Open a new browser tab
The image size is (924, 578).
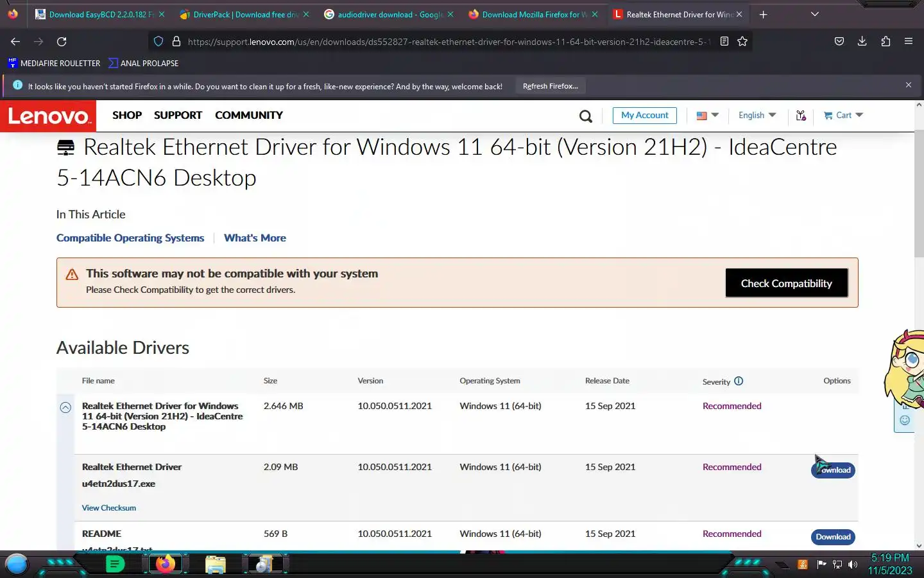763,14
